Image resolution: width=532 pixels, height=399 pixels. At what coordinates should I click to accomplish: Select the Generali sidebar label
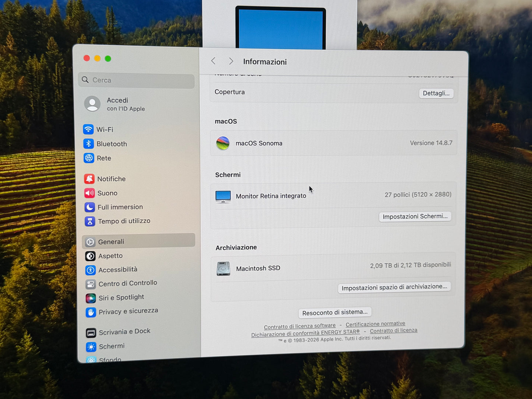[x=111, y=242]
